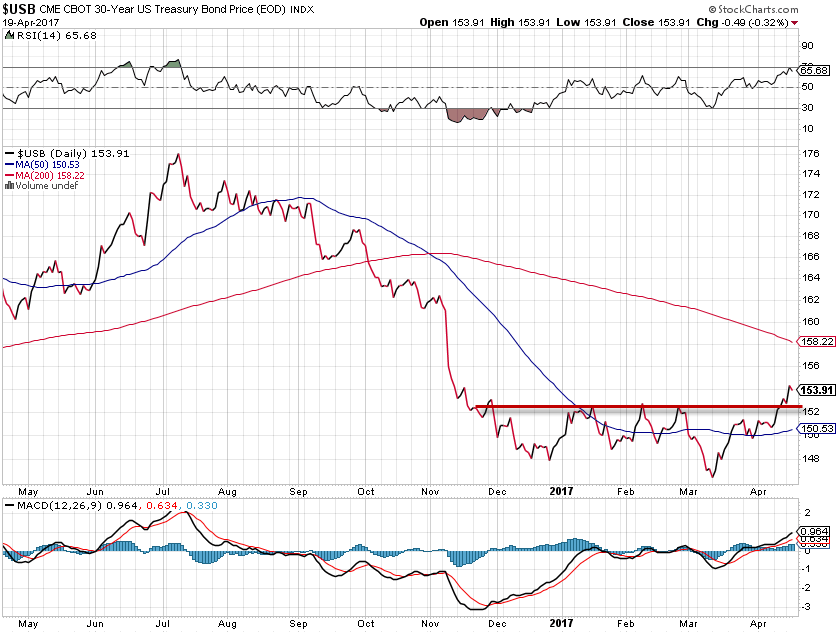Click the 30 level on the RSI axis
Screen dimensions: 839x640
[x=807, y=108]
